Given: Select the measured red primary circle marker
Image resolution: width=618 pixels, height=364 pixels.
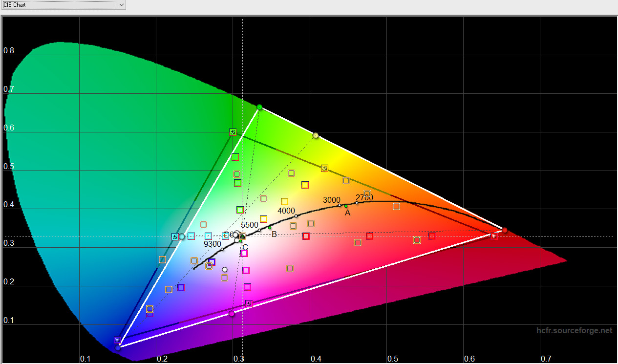Looking at the screenshot, I should tap(505, 230).
